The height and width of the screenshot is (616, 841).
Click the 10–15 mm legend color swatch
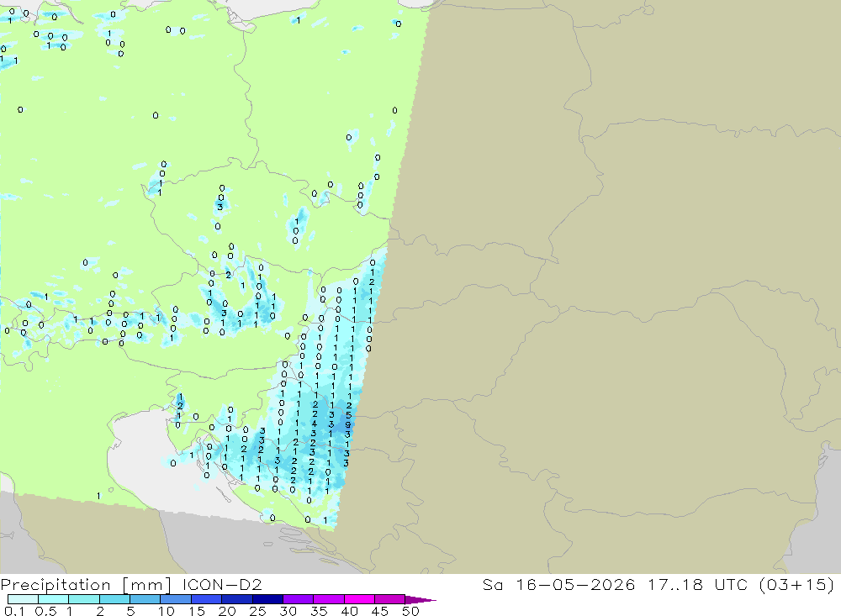click(176, 599)
